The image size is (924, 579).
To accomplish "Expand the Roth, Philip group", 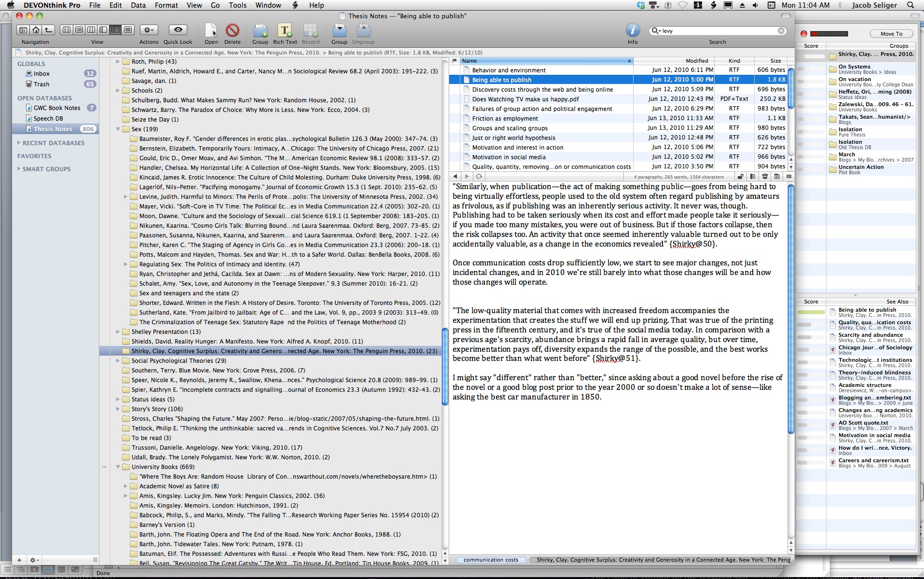I will [118, 62].
